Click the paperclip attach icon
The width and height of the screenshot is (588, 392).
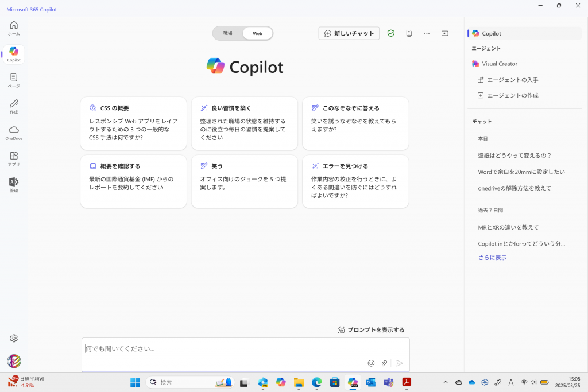tap(384, 363)
